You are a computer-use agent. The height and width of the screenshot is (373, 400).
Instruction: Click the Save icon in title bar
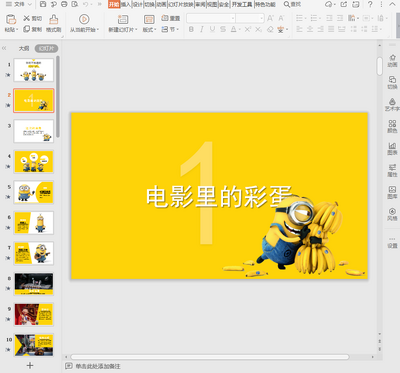pyautogui.click(x=43, y=4)
